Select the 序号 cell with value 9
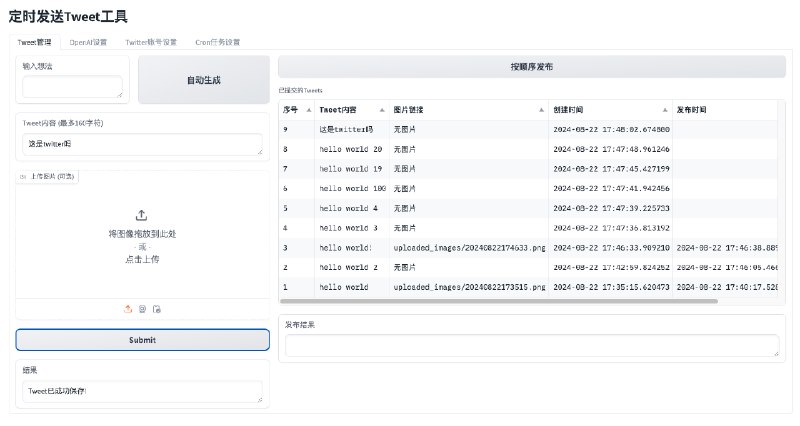The width and height of the screenshot is (800, 426). pos(297,130)
